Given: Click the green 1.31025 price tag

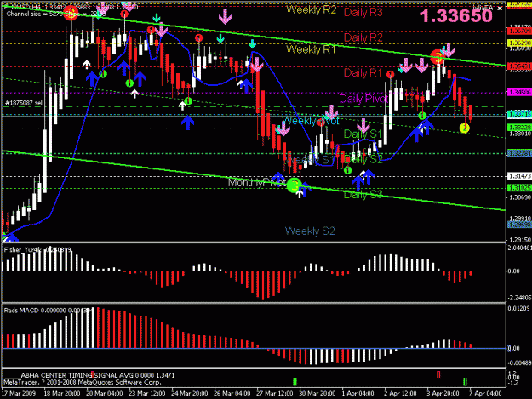Looking at the screenshot, I should (519, 188).
